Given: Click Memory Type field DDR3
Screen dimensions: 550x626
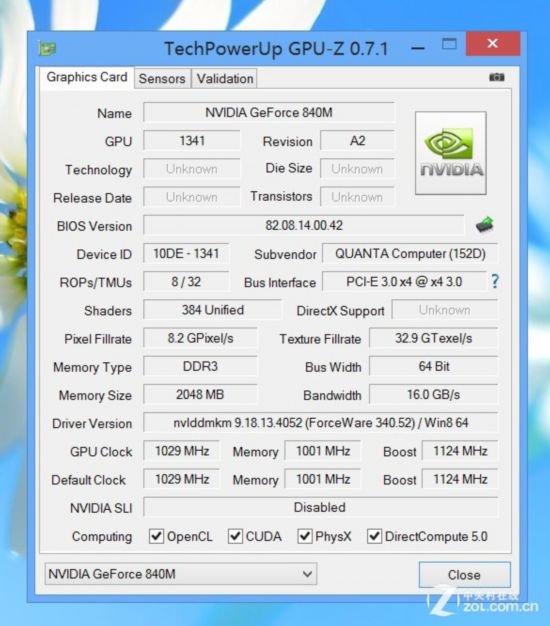Looking at the screenshot, I should pyautogui.click(x=200, y=366).
